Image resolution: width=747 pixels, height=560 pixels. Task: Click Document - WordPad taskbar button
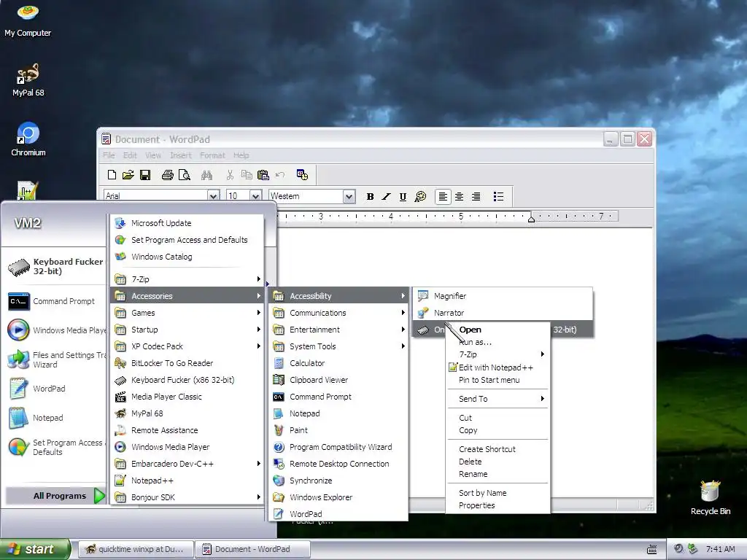(253, 549)
